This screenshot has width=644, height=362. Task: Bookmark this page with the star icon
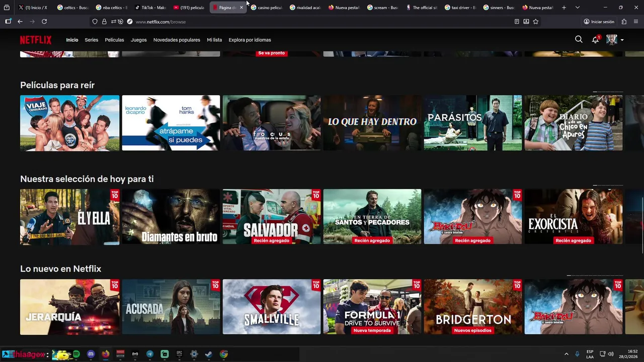tap(535, 22)
